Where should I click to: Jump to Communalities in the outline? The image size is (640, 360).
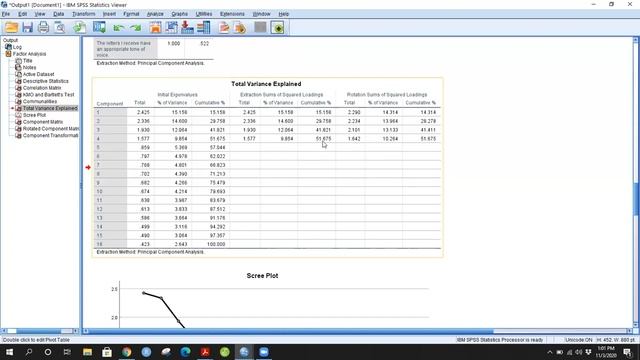40,101
